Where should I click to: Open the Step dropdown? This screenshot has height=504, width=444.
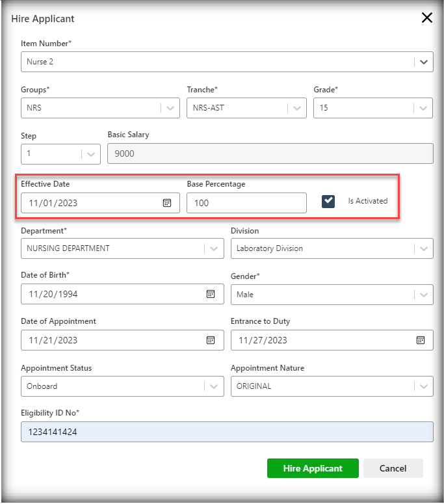coord(91,154)
